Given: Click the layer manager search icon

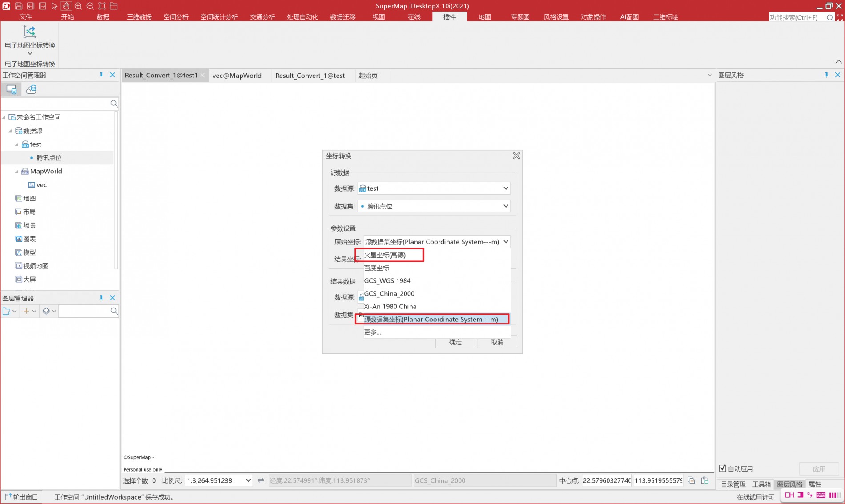Looking at the screenshot, I should click(x=114, y=311).
